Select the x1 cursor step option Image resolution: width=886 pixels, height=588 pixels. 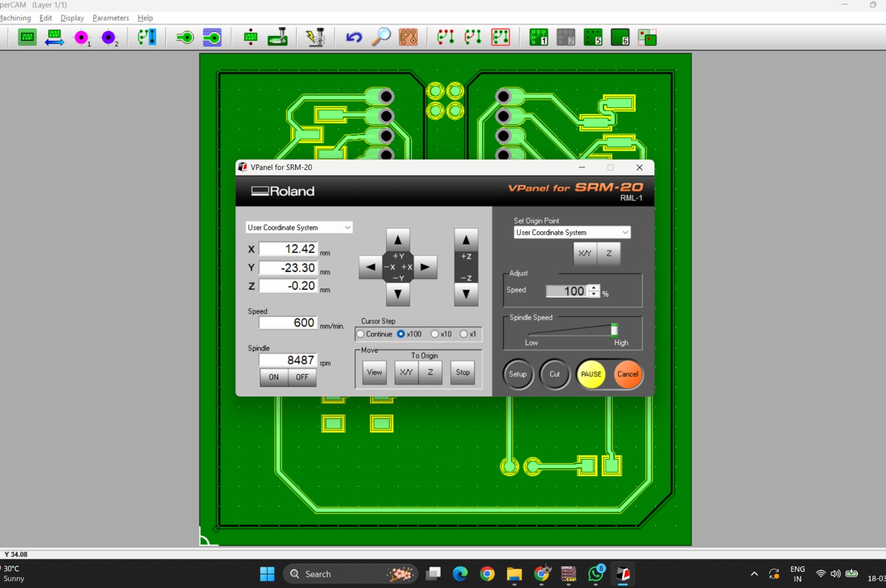click(x=468, y=334)
